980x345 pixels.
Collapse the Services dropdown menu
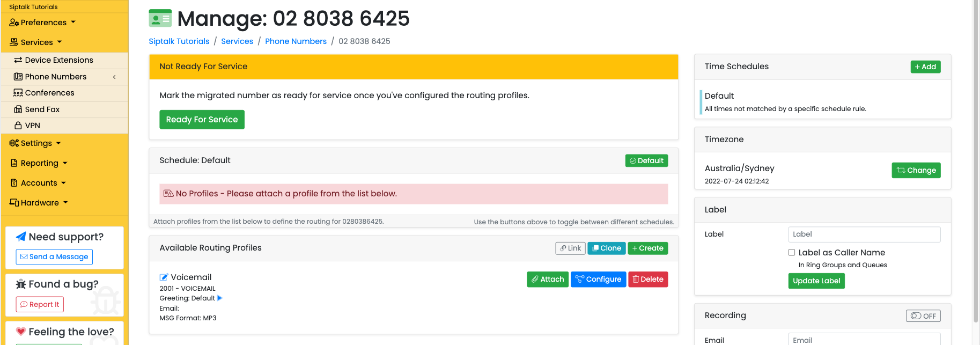click(x=59, y=42)
